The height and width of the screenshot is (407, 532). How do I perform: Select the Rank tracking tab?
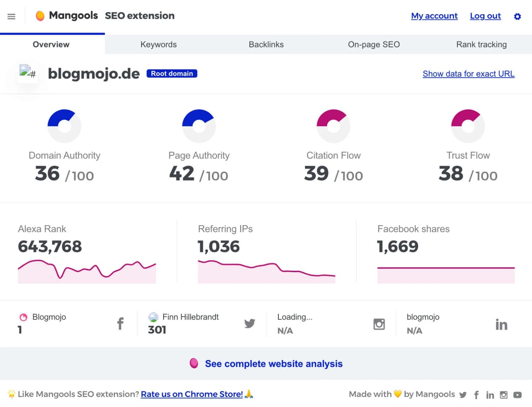[x=481, y=44]
